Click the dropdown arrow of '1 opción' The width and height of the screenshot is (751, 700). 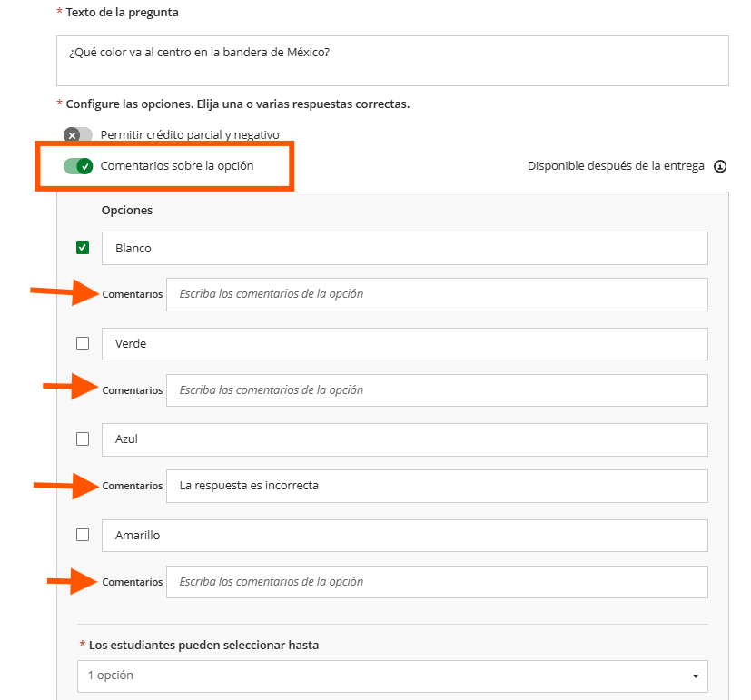point(696,676)
